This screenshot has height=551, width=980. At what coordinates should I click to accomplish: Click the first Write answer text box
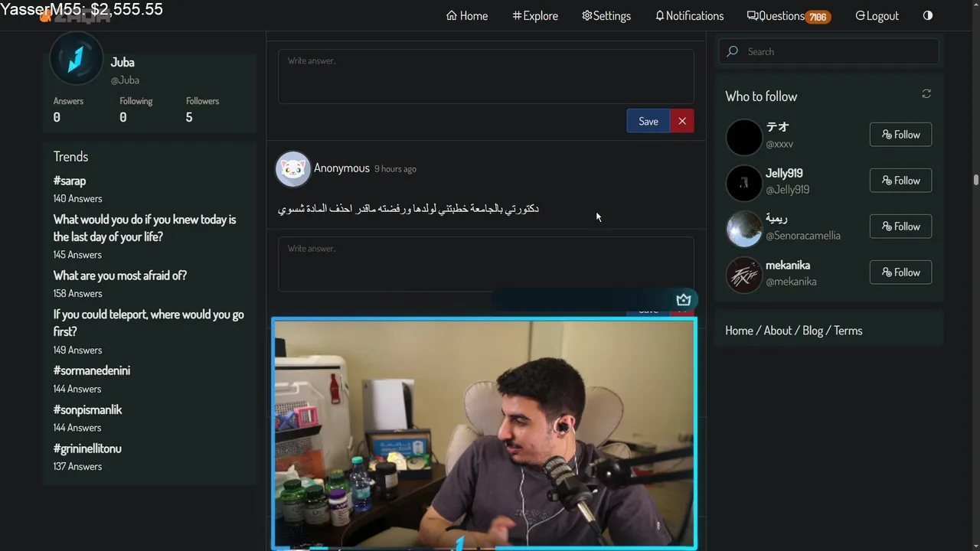pyautogui.click(x=485, y=77)
